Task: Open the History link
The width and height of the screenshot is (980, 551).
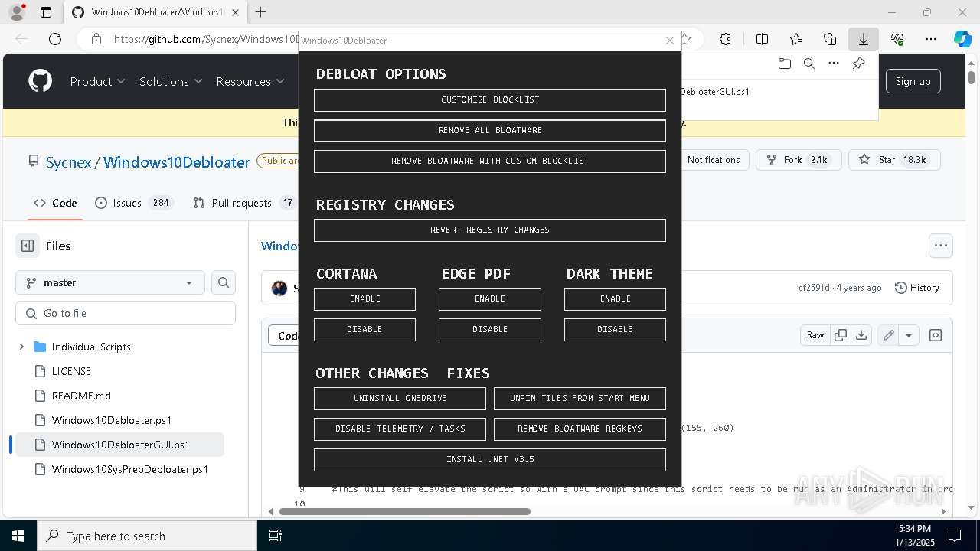Action: (917, 288)
